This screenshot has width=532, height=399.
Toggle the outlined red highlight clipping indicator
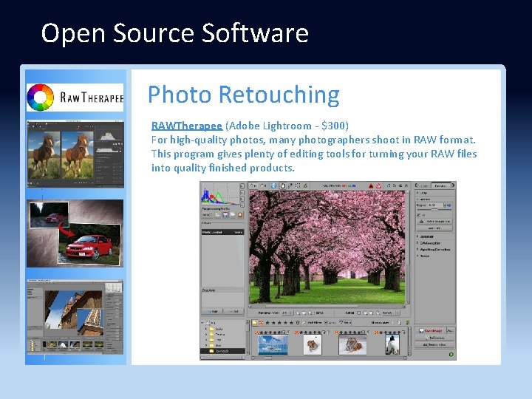point(378,186)
